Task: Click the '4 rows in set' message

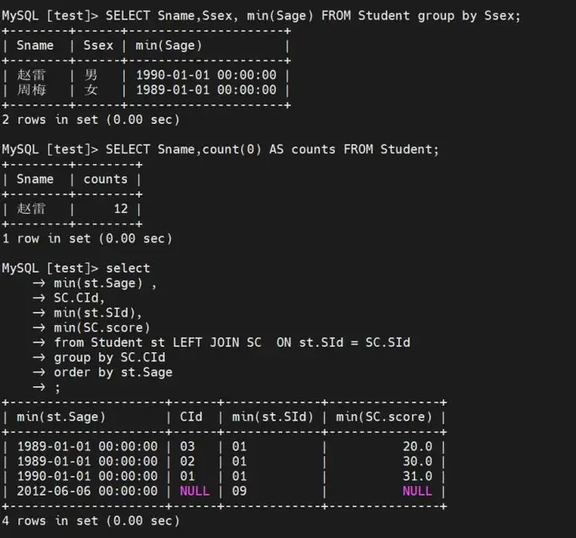Action: [91, 521]
